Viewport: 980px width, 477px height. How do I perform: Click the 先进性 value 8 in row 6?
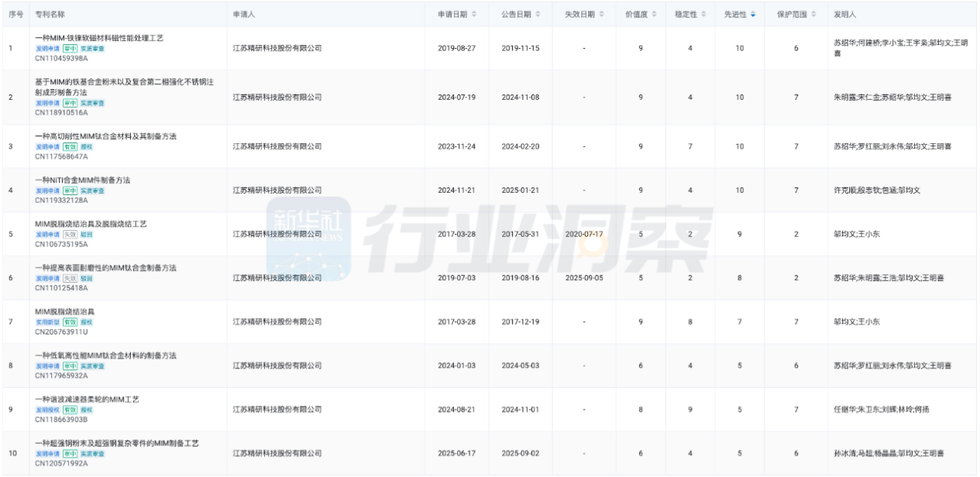coord(740,278)
